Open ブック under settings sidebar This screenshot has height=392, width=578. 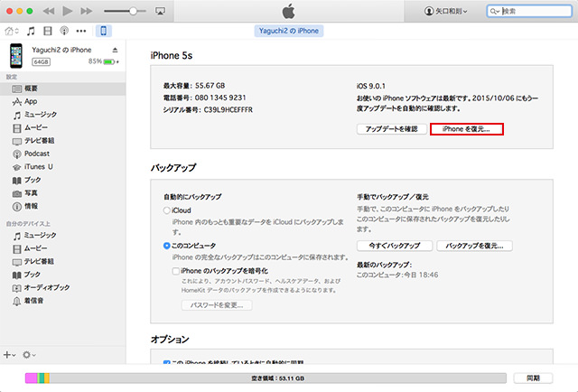coord(62,180)
